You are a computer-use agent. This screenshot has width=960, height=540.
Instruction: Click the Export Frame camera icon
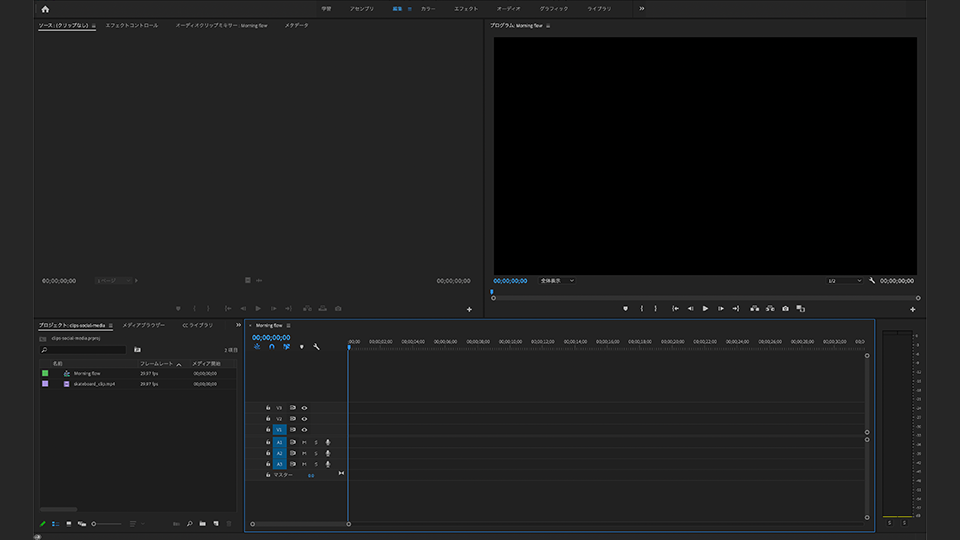coord(786,308)
